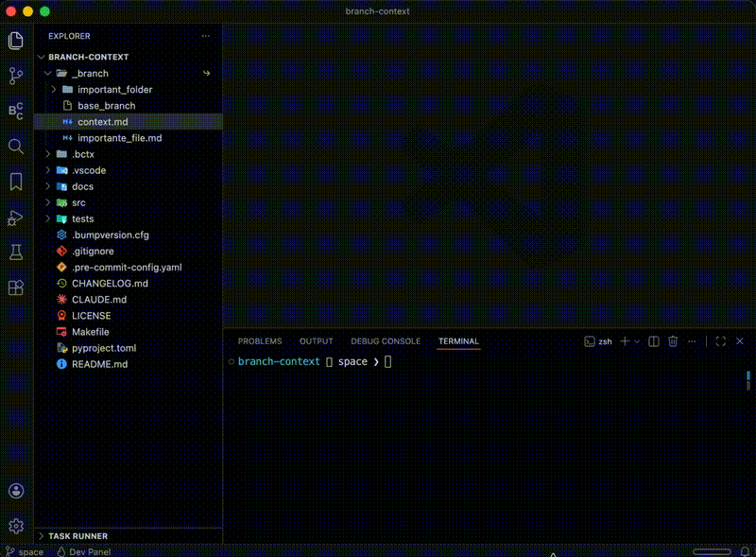Click the terminal prompt input area
756x557 pixels.
[x=388, y=361]
